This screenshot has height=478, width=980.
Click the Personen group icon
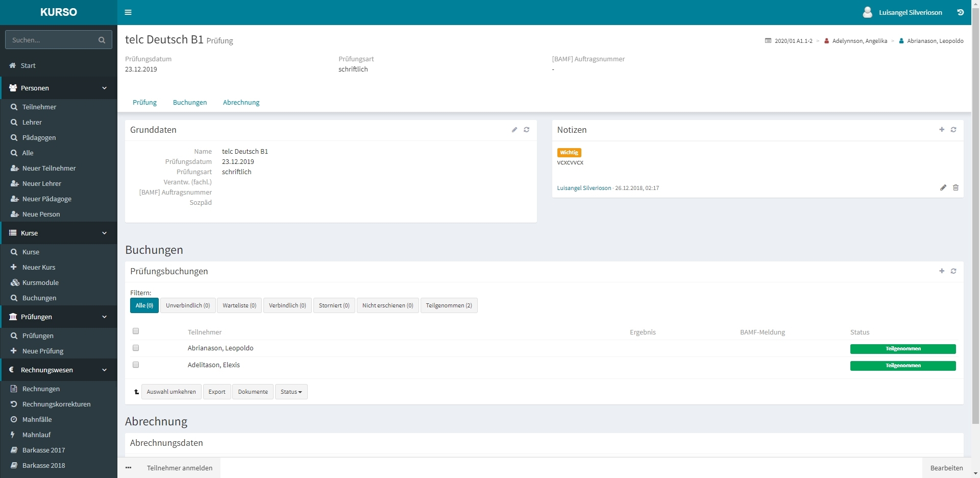point(13,88)
